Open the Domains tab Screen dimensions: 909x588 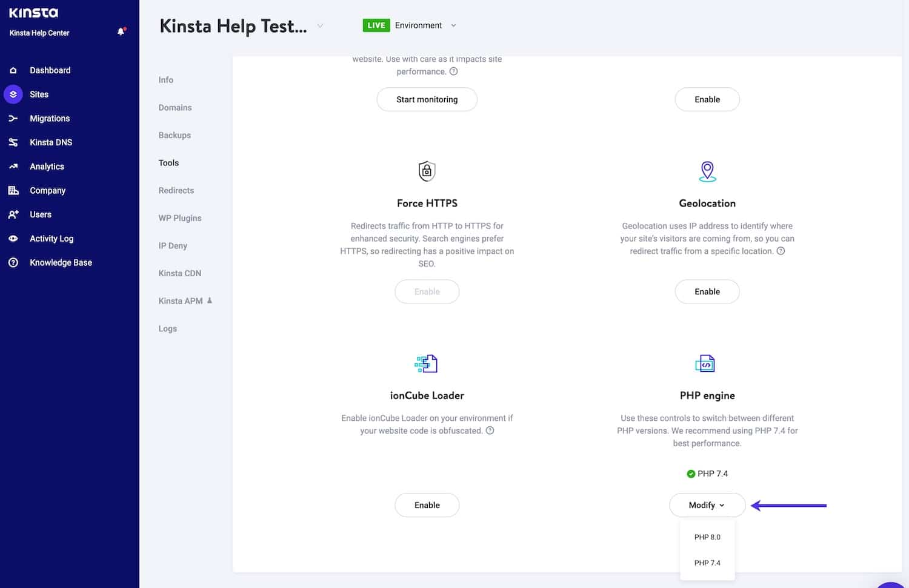tap(175, 108)
